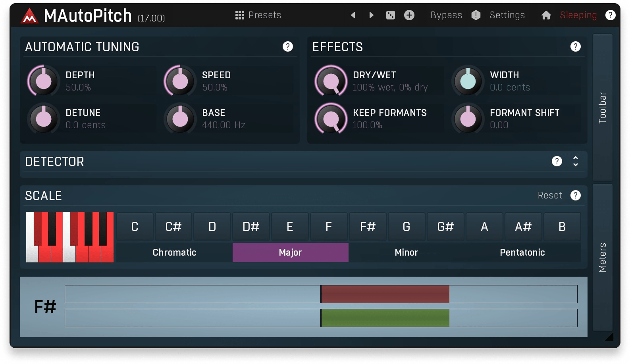Screen dimensions: 630x364
Task: Reset the scale with Reset button
Action: tap(549, 195)
